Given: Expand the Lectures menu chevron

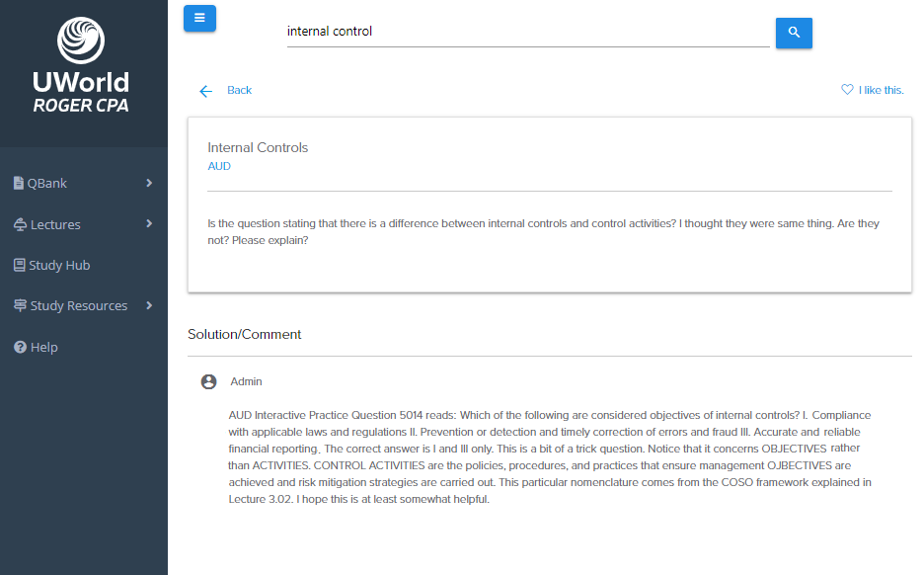Looking at the screenshot, I should pyautogui.click(x=149, y=223).
